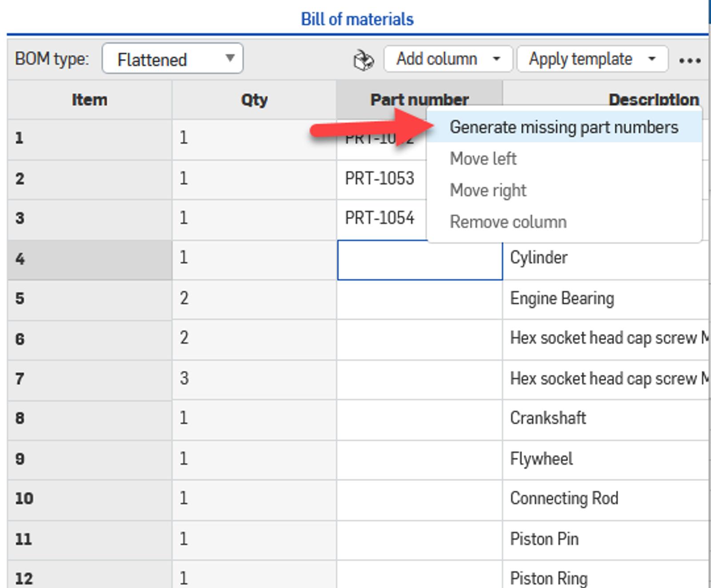Click the Qty column header
This screenshot has width=711, height=588.
click(254, 100)
